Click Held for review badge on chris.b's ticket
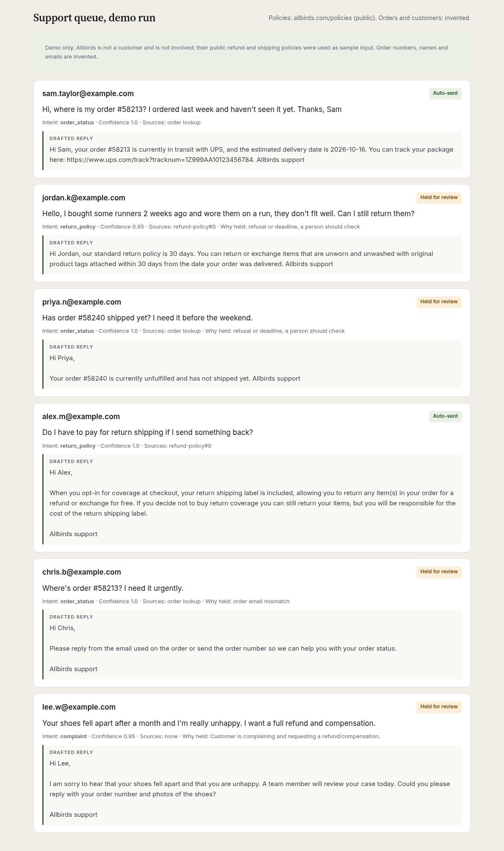This screenshot has height=851, width=504. (x=439, y=572)
